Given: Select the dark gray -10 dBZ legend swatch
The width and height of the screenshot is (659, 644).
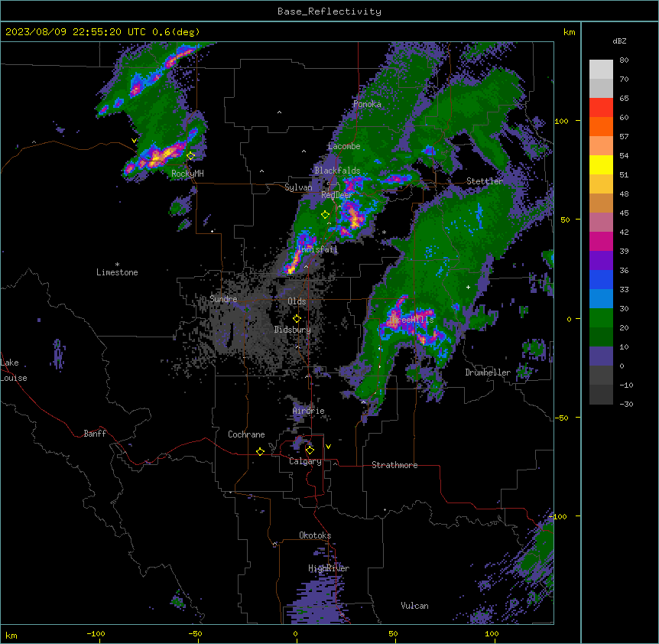Looking at the screenshot, I should point(601,395).
